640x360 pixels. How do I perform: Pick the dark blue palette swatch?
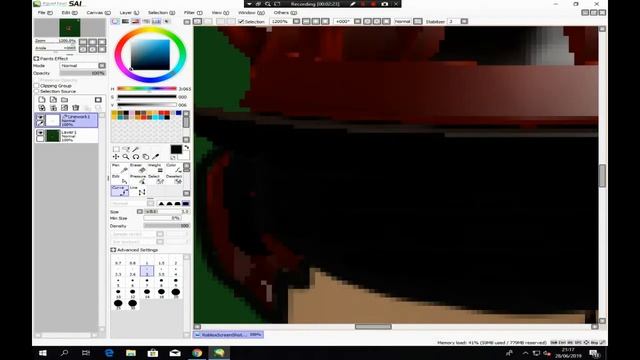[x=178, y=113]
